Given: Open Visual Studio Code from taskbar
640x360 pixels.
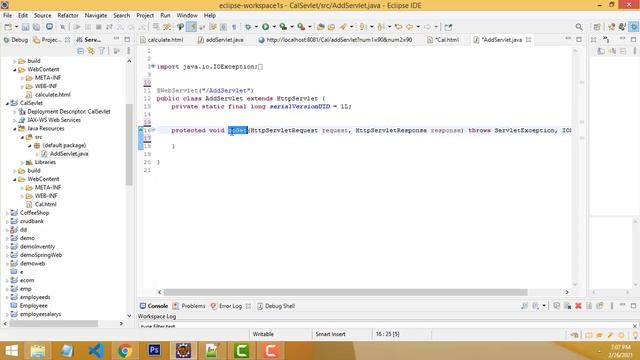Looking at the screenshot, I should (96, 351).
